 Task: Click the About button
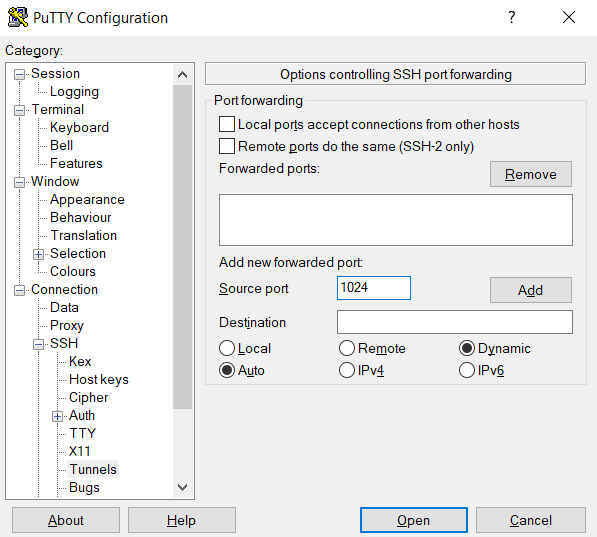pos(66,520)
